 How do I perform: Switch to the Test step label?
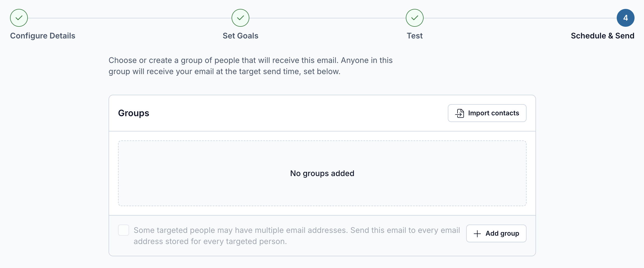point(415,36)
